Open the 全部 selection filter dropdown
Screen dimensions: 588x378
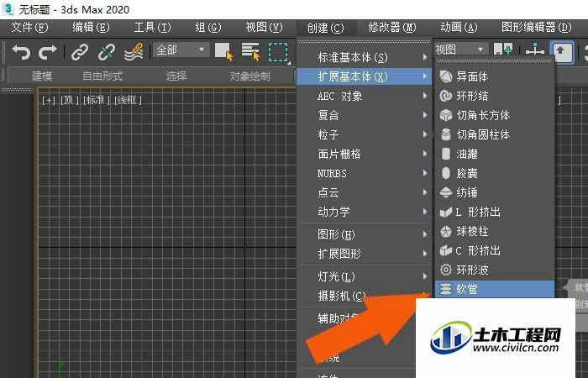click(x=181, y=50)
